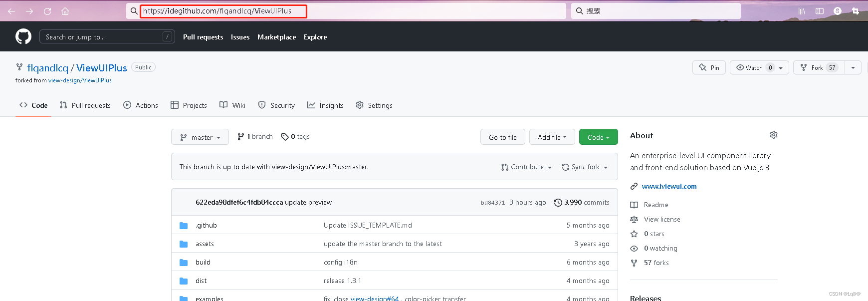Open the Add file dropdown
This screenshot has width=868, height=301.
pos(552,137)
